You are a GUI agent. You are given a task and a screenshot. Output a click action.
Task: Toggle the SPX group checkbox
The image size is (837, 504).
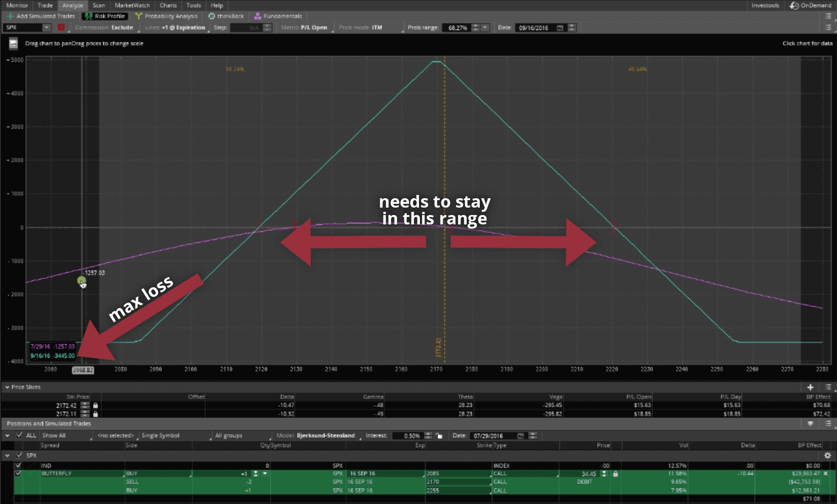[x=19, y=455]
